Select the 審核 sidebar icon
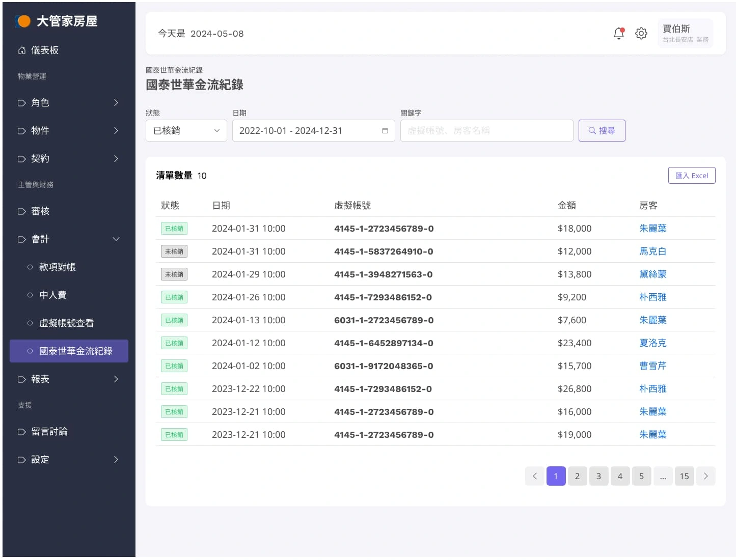This screenshot has height=560, width=736. coord(21,211)
